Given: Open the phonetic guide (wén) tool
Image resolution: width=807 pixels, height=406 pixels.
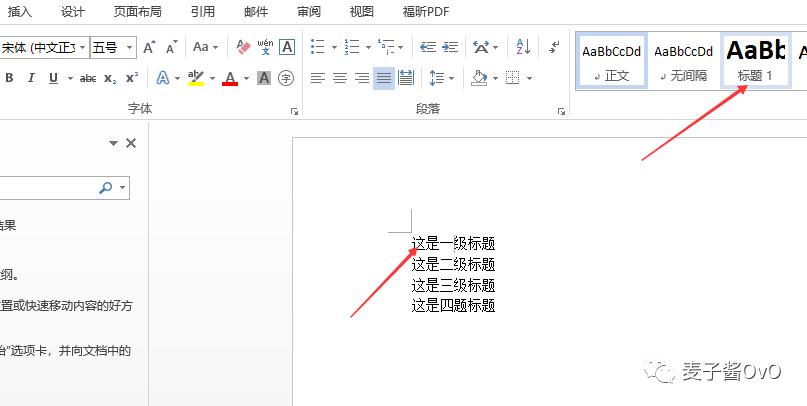Looking at the screenshot, I should point(265,47).
